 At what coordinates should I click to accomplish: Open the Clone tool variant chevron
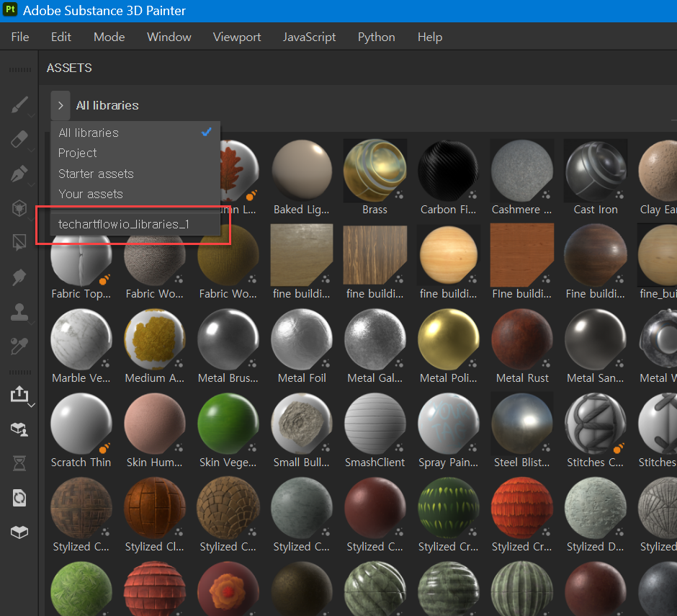(x=32, y=323)
